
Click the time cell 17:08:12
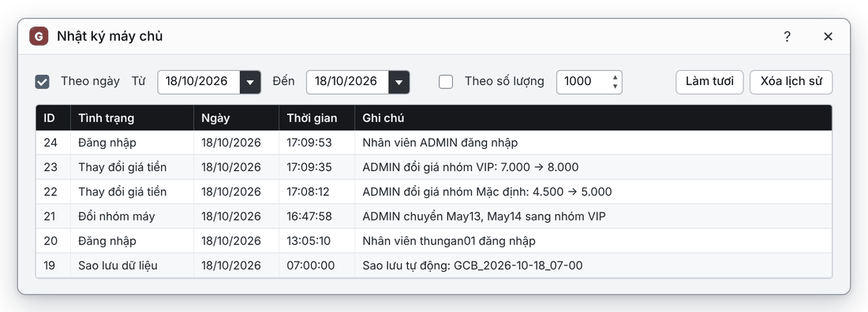point(316,192)
